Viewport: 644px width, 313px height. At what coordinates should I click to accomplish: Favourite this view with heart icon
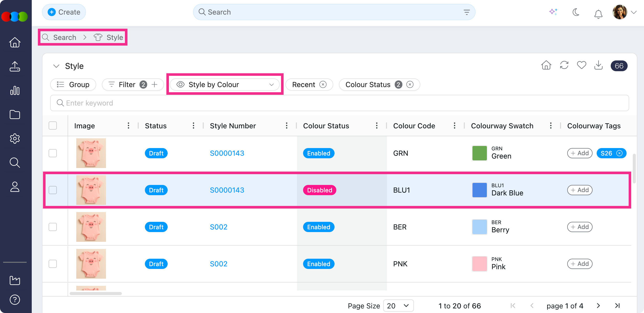(x=582, y=65)
